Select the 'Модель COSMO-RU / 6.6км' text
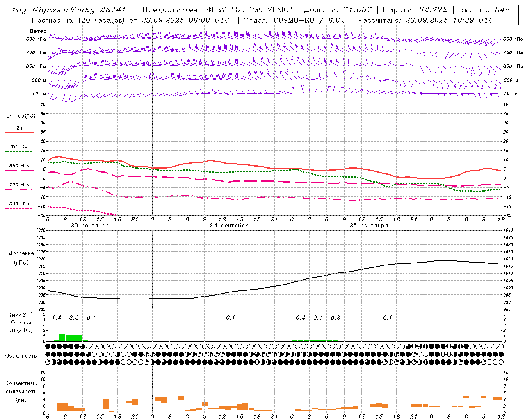 (x=296, y=20)
